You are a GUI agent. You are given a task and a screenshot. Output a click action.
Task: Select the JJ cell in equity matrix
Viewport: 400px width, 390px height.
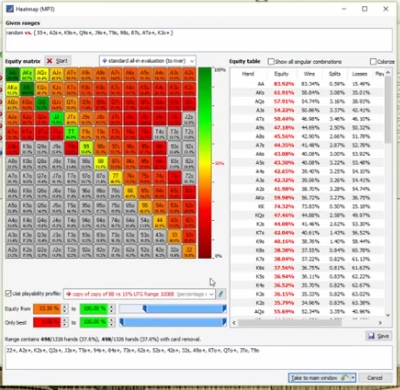point(56,119)
